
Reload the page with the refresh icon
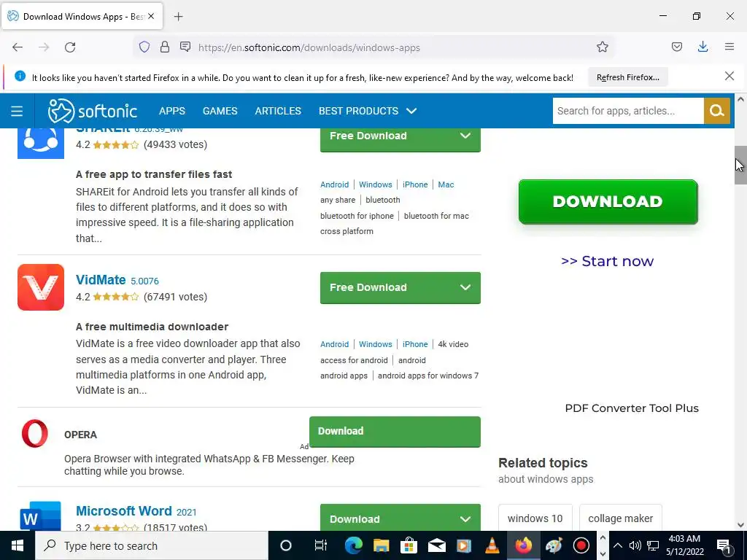point(70,47)
